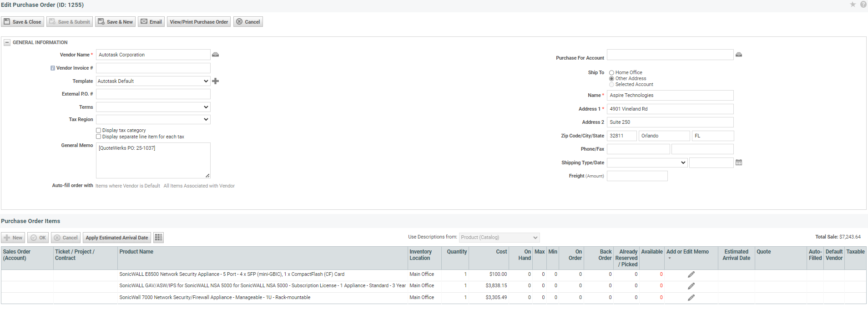Click Save & Close button

22,22
